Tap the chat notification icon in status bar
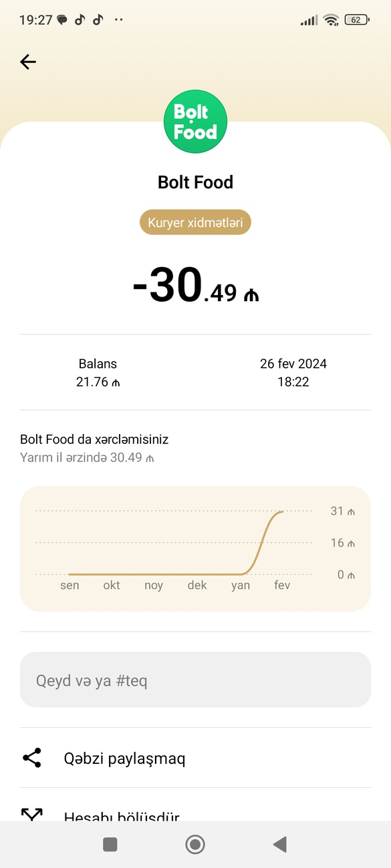391x868 pixels. (62, 20)
